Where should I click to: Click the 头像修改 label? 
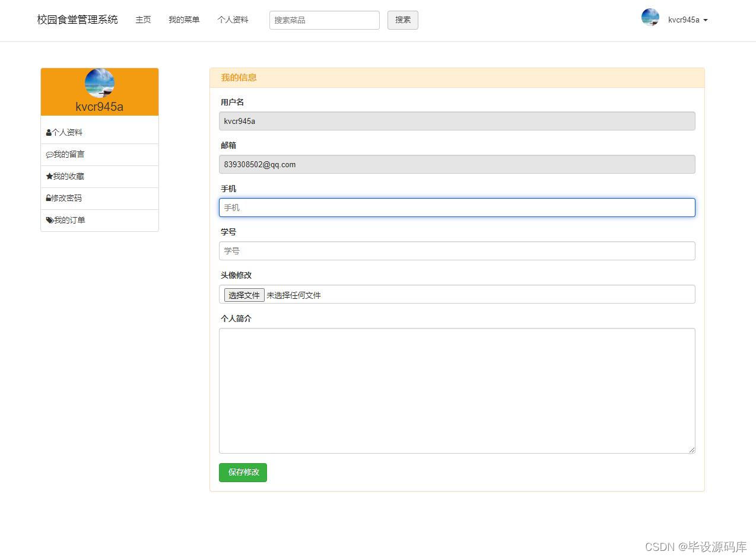[236, 275]
